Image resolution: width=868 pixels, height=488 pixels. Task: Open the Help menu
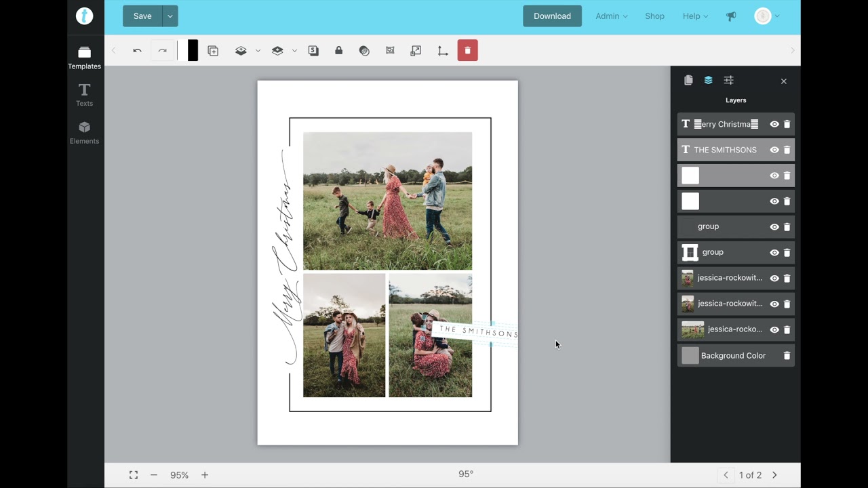[x=695, y=16]
